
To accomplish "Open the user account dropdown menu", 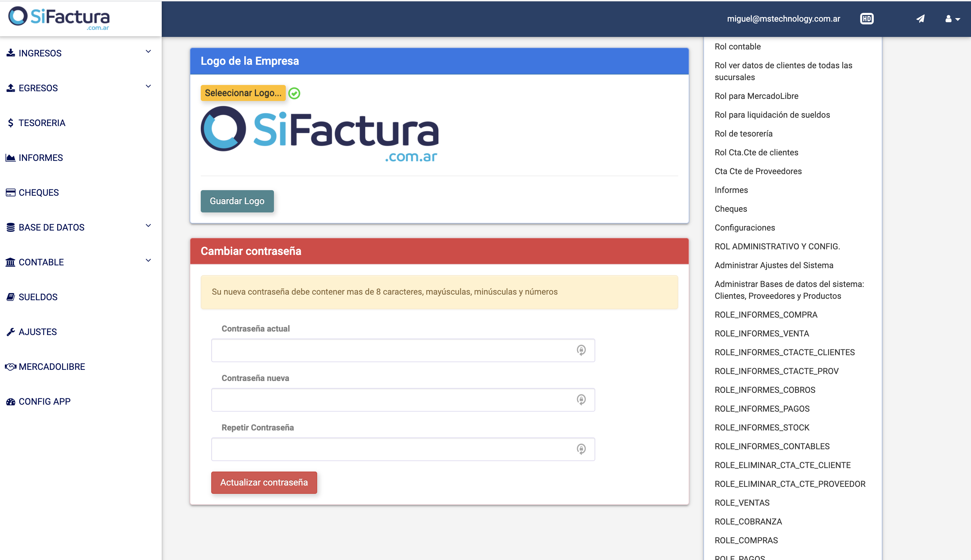I will (x=952, y=19).
